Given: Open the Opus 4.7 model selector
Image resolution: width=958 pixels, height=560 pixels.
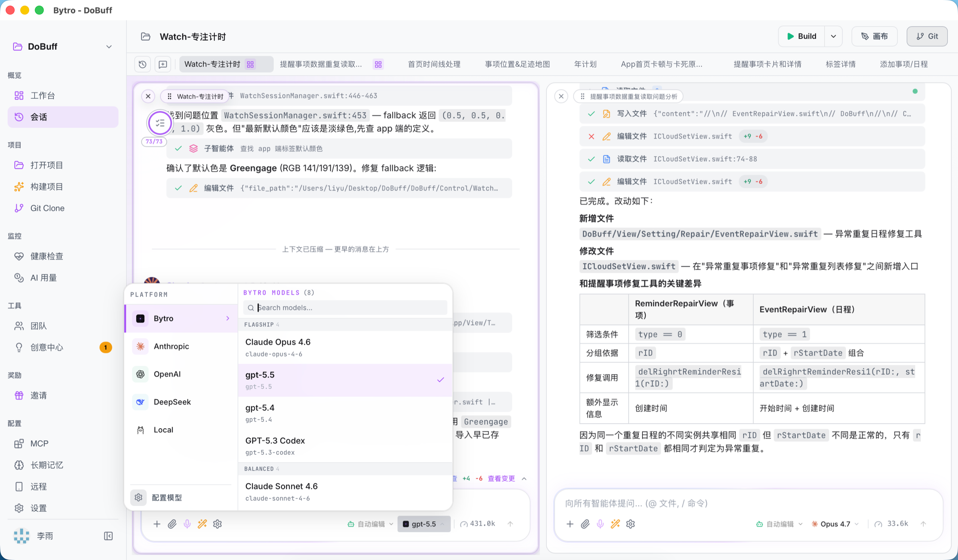Looking at the screenshot, I should (x=835, y=524).
